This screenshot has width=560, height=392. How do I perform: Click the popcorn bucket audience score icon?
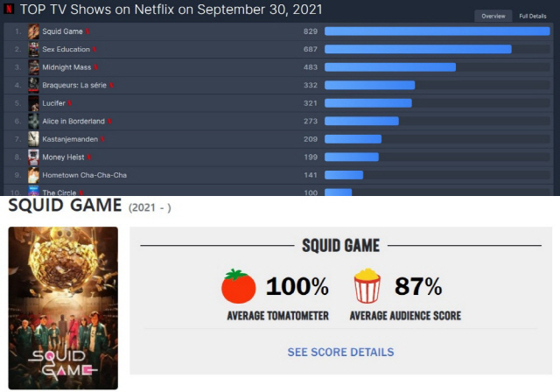pos(367,286)
